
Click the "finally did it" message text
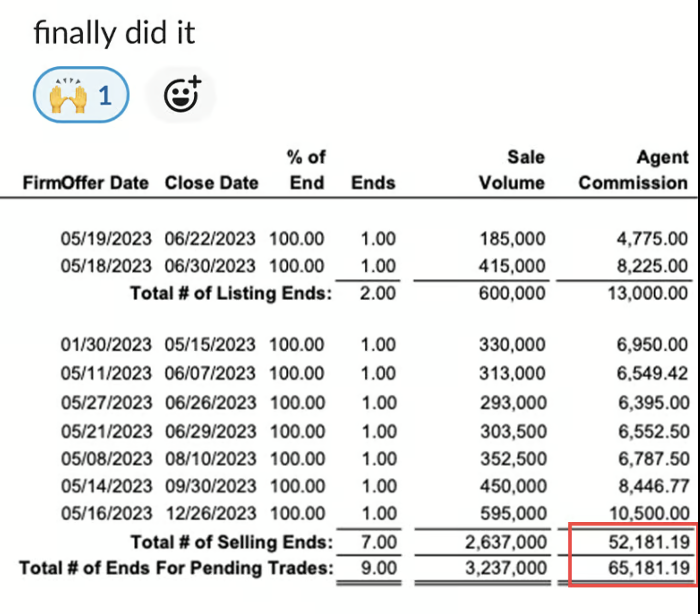tap(114, 33)
